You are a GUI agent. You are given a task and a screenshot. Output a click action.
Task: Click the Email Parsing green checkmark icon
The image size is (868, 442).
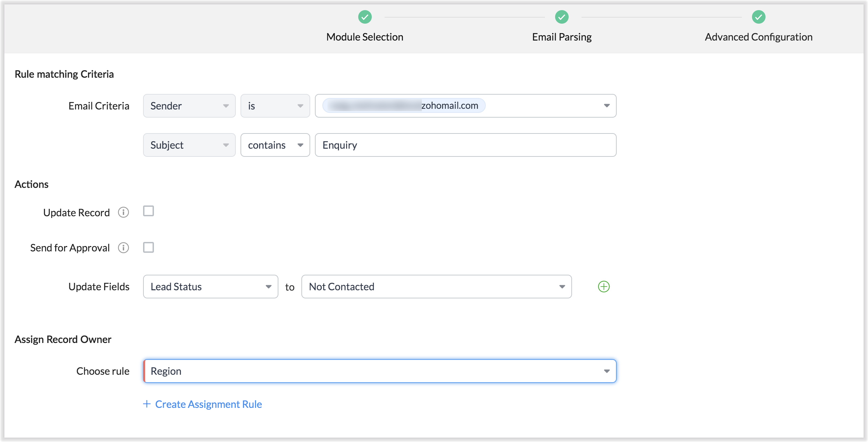pos(562,17)
